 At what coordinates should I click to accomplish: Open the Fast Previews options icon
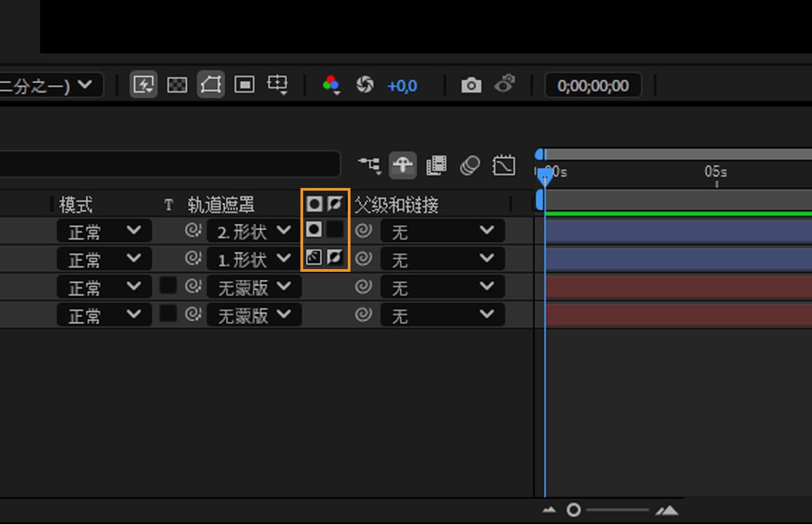[143, 85]
